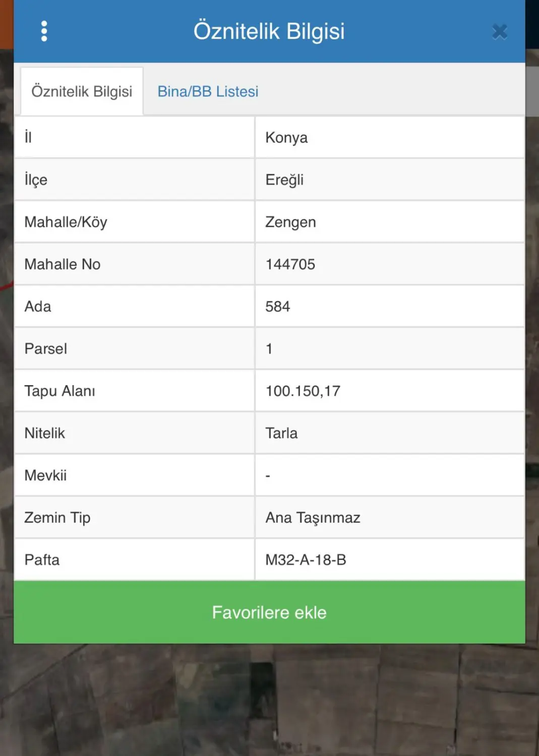Click the Mevkii label cell
This screenshot has width=539, height=756.
(x=135, y=475)
